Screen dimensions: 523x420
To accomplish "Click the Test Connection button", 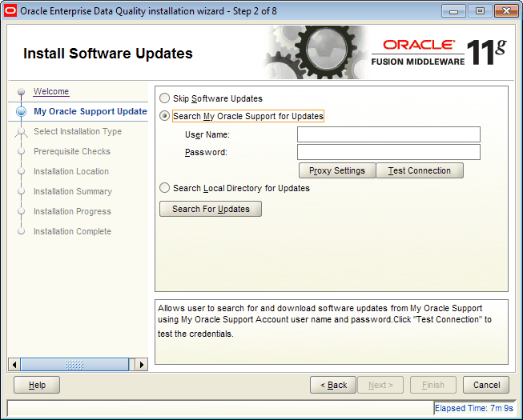I will tap(420, 170).
